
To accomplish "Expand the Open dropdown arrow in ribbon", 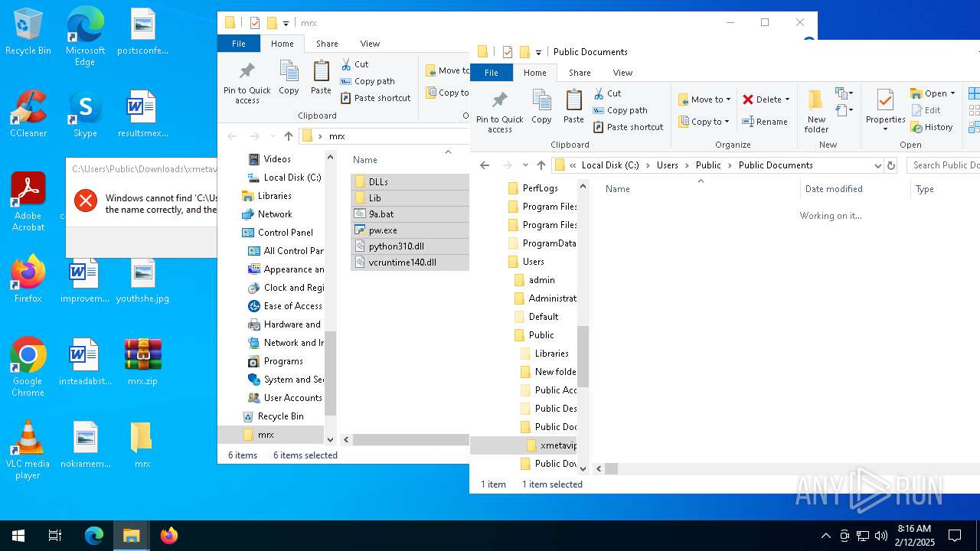I will [952, 93].
